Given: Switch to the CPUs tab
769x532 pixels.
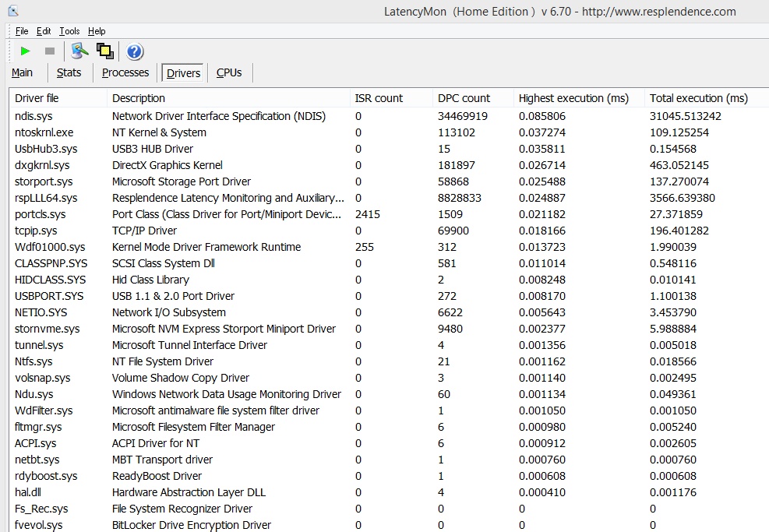Looking at the screenshot, I should tap(229, 72).
